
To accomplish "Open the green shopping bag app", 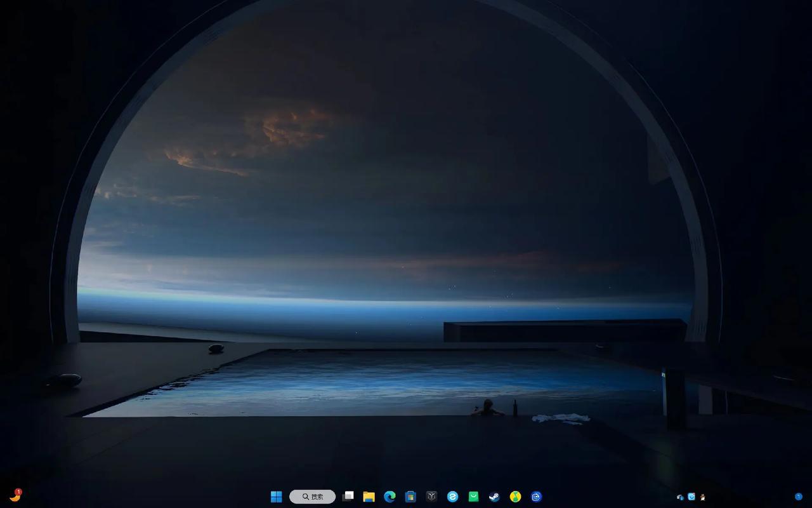I will point(473,497).
